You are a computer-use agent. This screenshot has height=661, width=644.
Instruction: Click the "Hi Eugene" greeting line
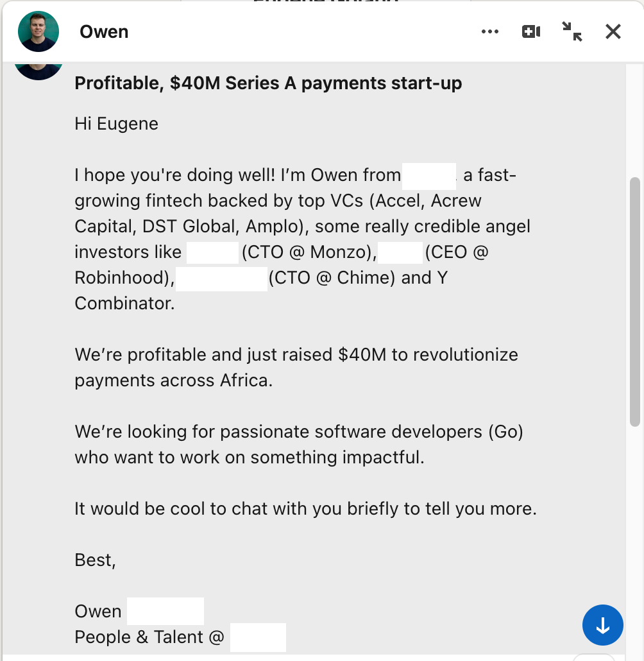click(116, 123)
